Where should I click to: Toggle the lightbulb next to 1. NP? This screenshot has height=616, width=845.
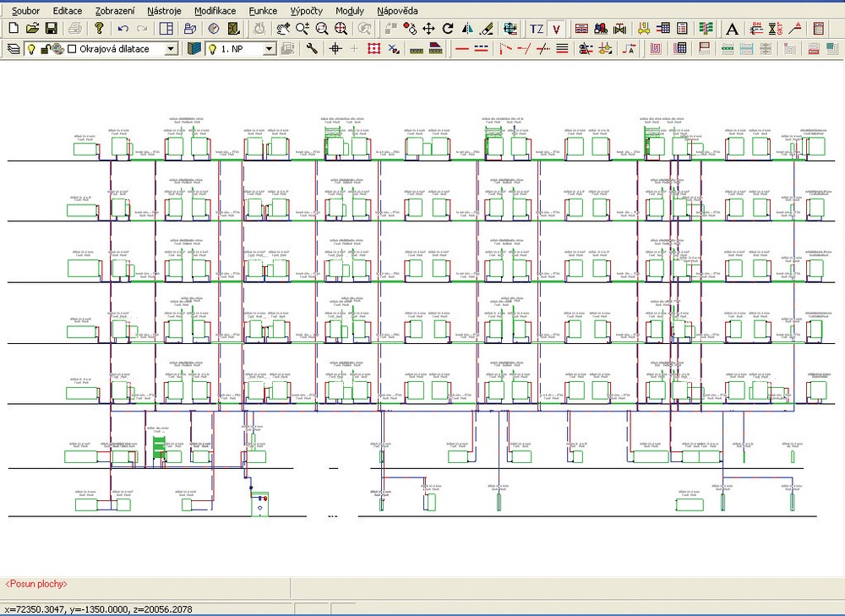coord(211,49)
